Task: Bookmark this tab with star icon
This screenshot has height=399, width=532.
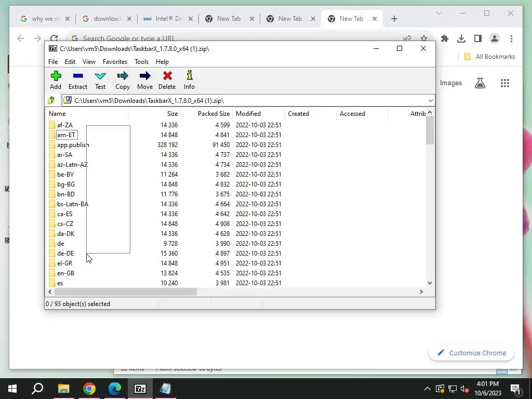Action: [x=424, y=38]
